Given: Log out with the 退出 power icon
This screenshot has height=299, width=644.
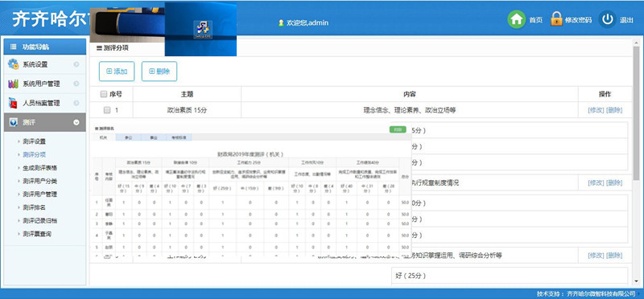Looking at the screenshot, I should (607, 19).
